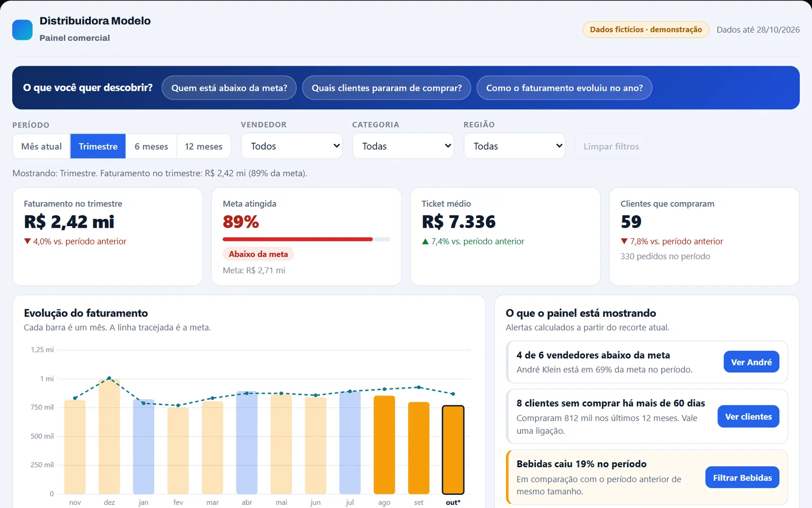Click 'Meta: R$ 2,71 mi' text
The width and height of the screenshot is (812, 508).
254,270
